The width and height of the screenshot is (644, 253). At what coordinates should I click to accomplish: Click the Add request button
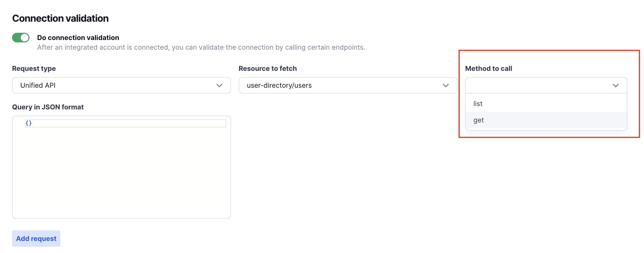tap(36, 239)
